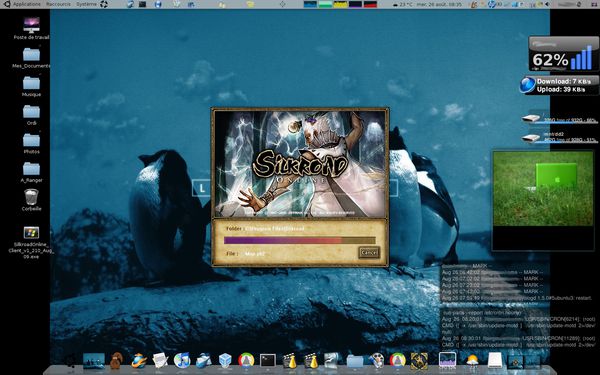
Task: Click the Download/Upload network monitor widget
Action: pyautogui.click(x=559, y=85)
